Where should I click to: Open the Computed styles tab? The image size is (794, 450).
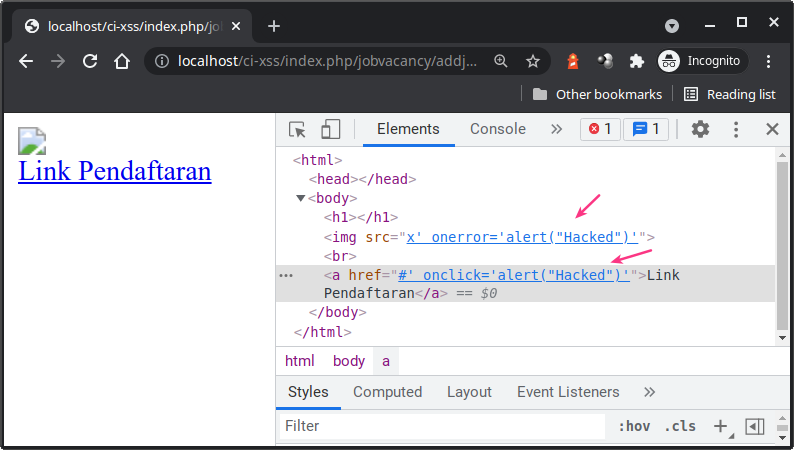[x=387, y=392]
